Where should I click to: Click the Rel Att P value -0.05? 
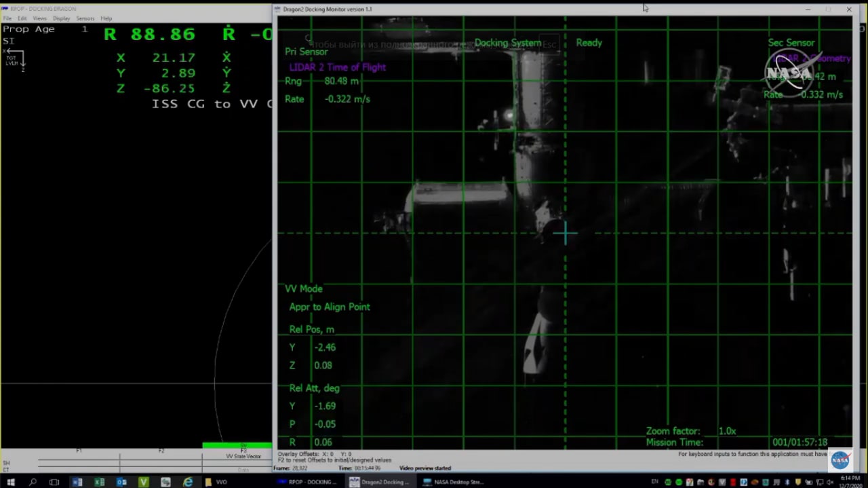tap(325, 424)
